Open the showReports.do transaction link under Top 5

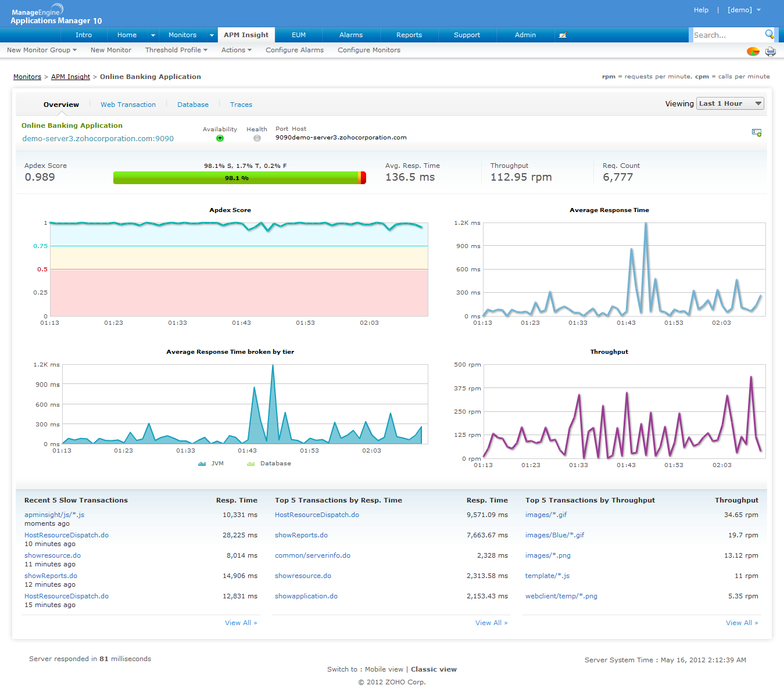point(301,535)
